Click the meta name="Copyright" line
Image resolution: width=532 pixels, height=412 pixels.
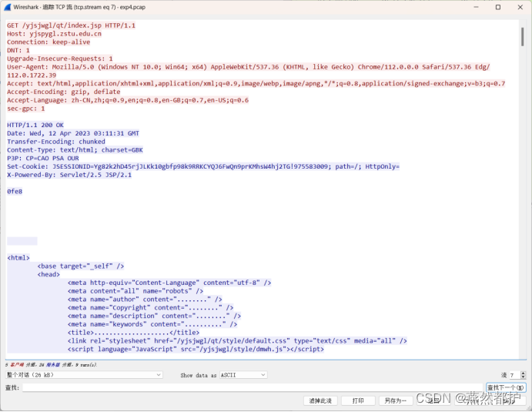[151, 307]
